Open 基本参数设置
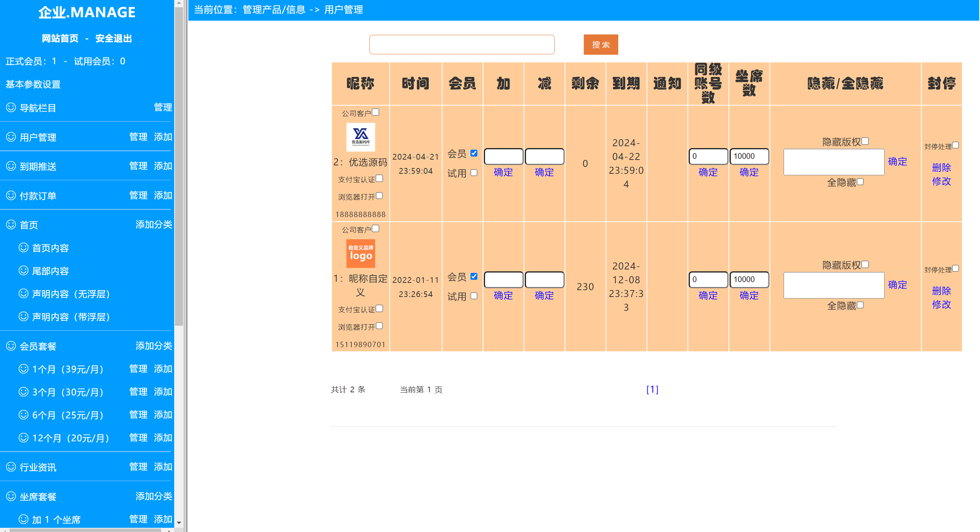 [33, 84]
